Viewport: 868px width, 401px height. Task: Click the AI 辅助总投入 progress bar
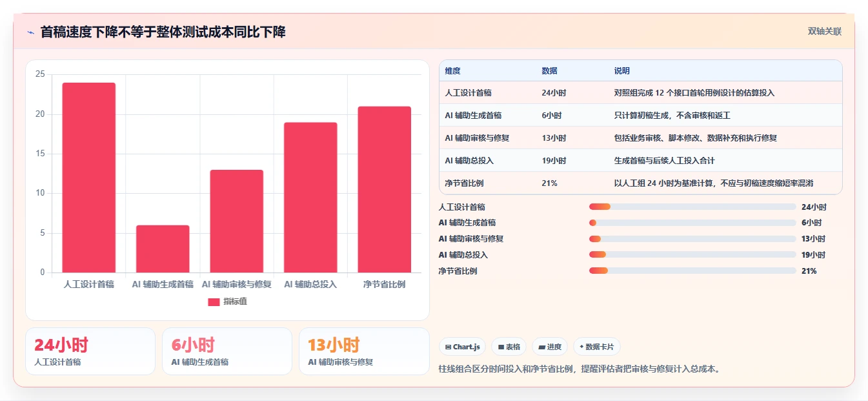tap(692, 255)
